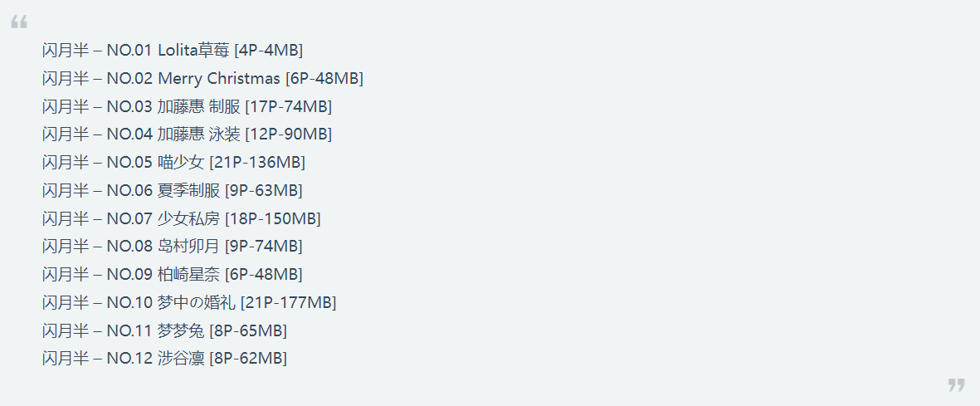Screen dimensions: 980x406
Task: Click the [8P-62MB] size label
Action: click(x=249, y=359)
